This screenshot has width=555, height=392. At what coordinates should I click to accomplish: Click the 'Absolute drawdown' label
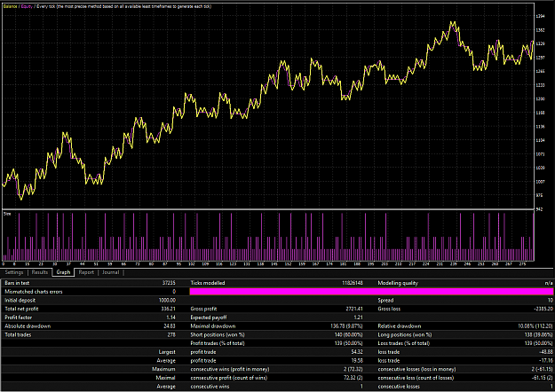click(28, 325)
